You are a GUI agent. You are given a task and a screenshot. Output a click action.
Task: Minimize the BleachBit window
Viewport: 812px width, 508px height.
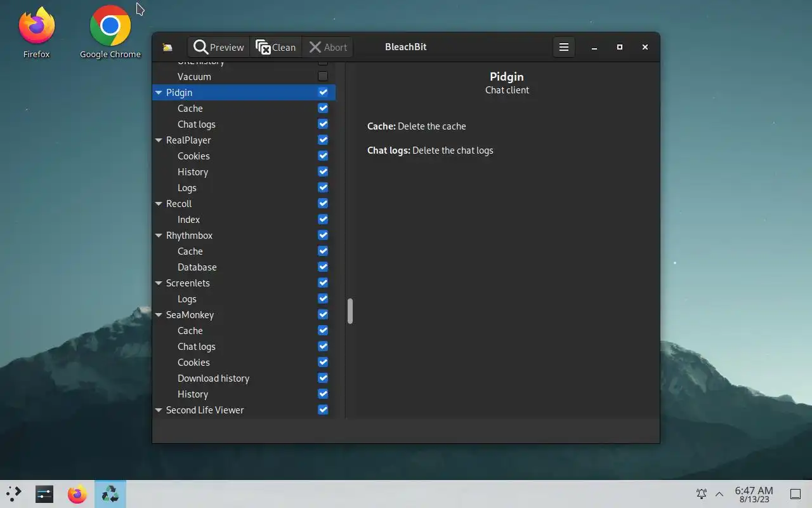coord(594,47)
